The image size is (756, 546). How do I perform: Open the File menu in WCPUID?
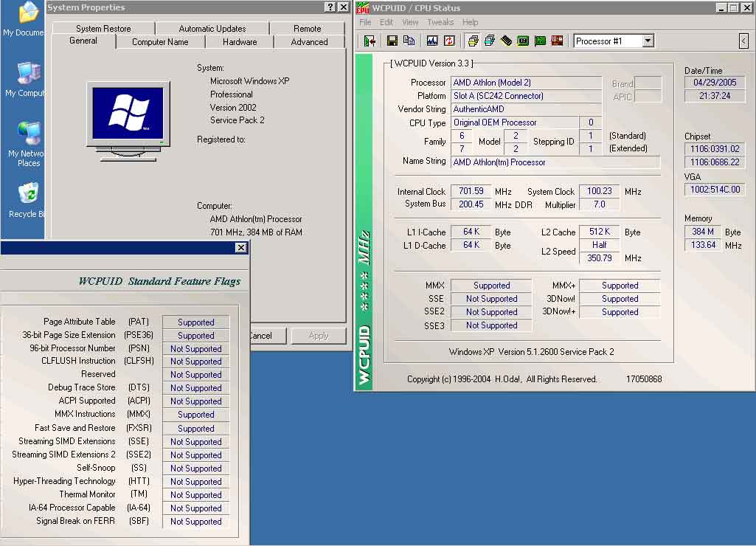(365, 22)
